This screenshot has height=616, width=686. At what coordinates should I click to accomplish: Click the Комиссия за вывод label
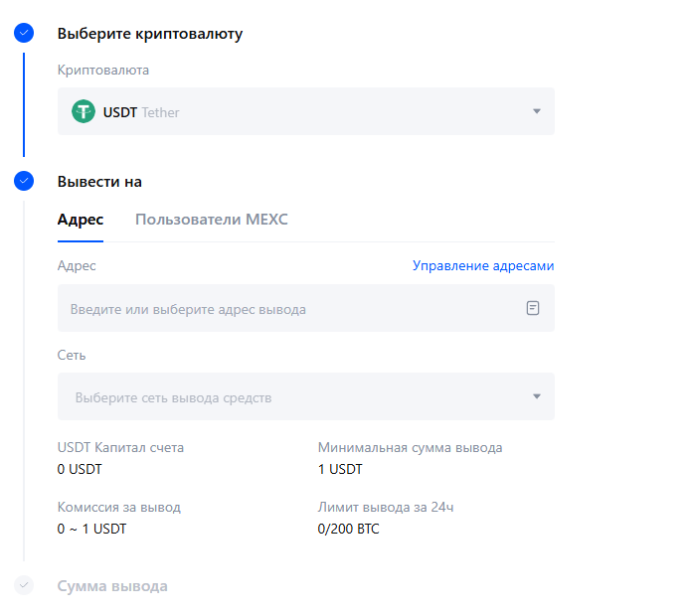119,507
